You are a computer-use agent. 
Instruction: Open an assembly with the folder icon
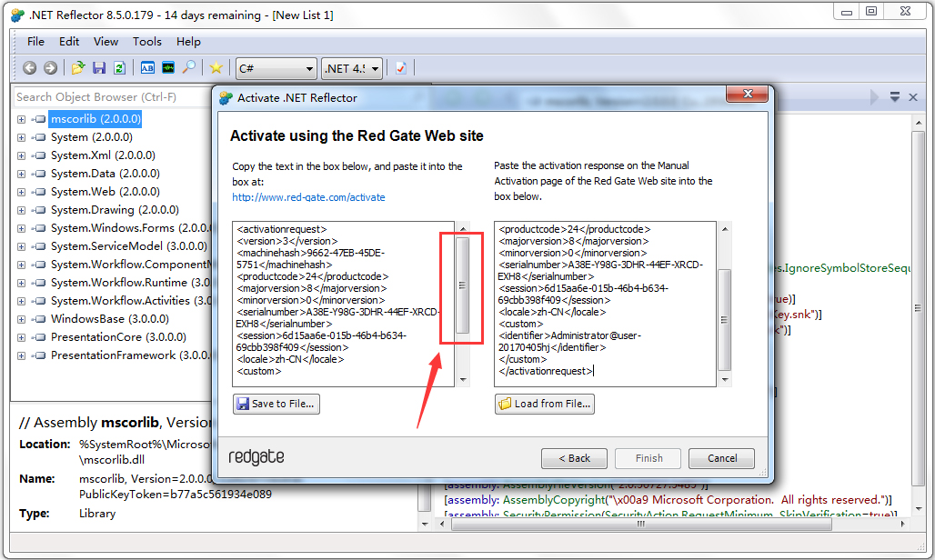tap(77, 68)
